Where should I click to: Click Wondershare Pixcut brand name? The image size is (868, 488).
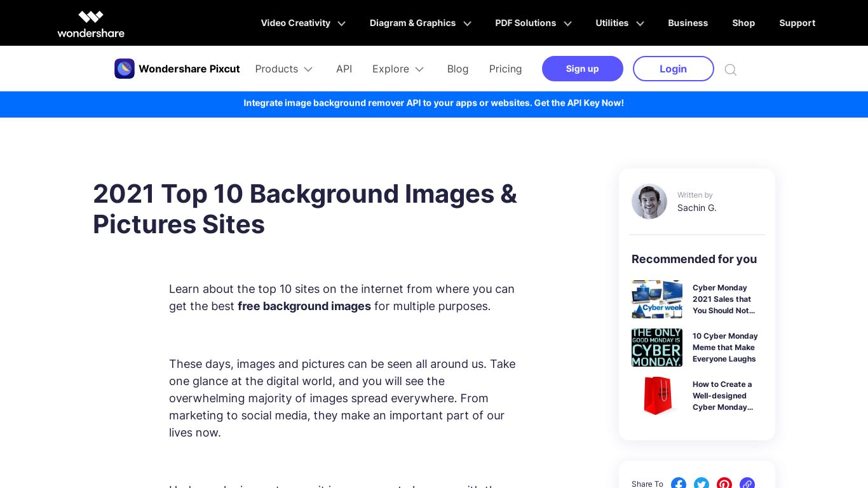click(189, 69)
